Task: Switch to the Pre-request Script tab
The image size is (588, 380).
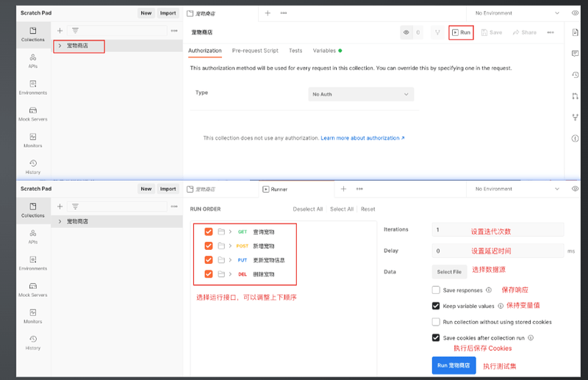Action: click(255, 51)
